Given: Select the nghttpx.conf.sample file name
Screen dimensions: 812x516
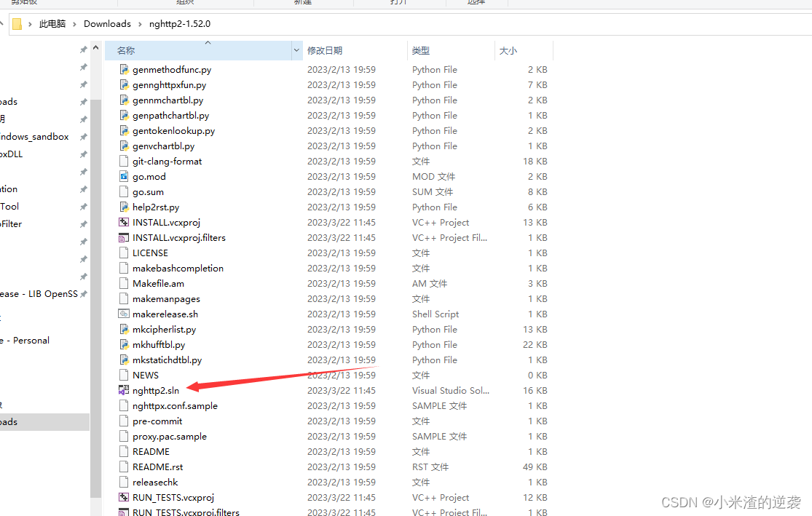Looking at the screenshot, I should pos(175,406).
